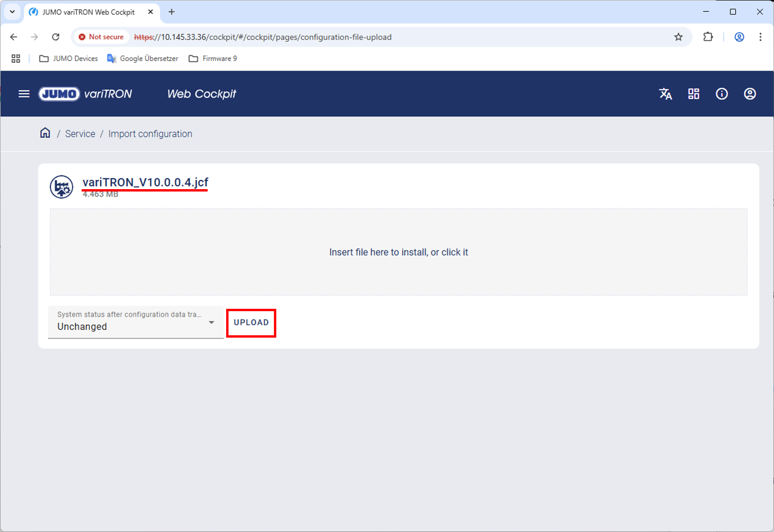Bookmark this page with the star
This screenshot has height=532, width=774.
(x=678, y=37)
